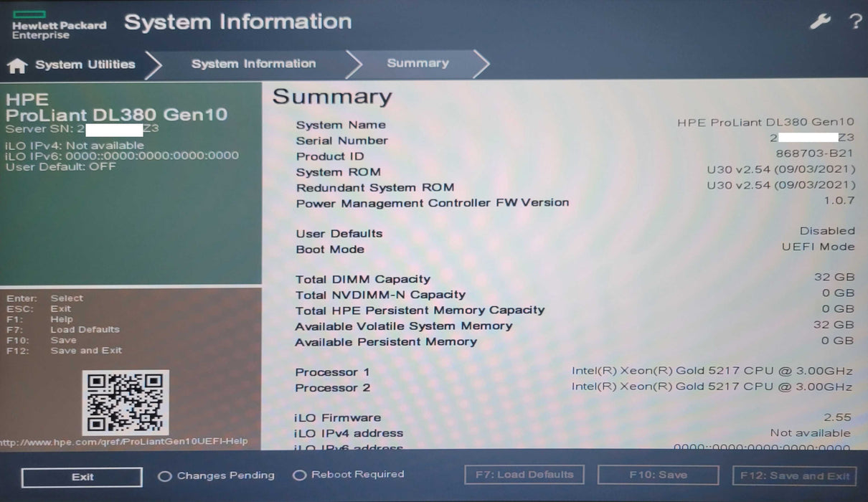Screen dimensions: 868x502
Task: Click the Total DIMM Capacity label
Action: 363,280
